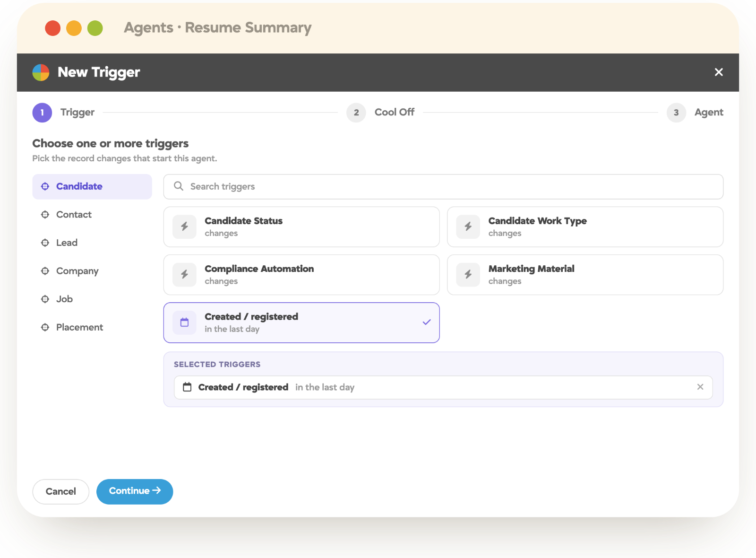Click the target icon next to Lead
The height and width of the screenshot is (558, 756).
point(45,243)
